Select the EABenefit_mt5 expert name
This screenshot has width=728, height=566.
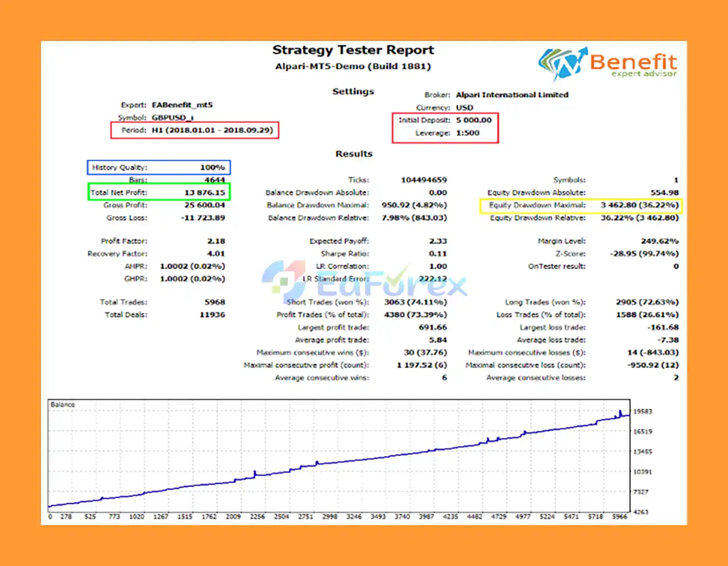tap(182, 105)
